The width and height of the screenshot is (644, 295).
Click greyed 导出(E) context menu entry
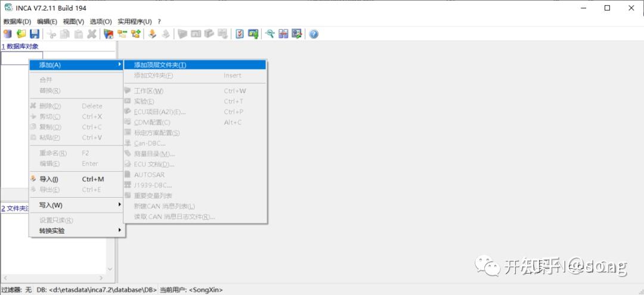77,190
